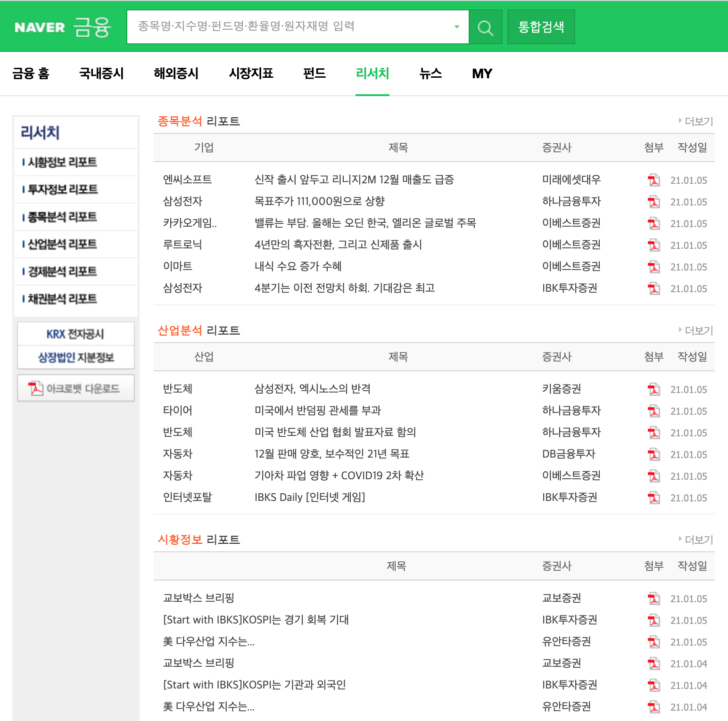Click 미래에셋대우 in the 증권사 column
The height and width of the screenshot is (721, 728).
pyautogui.click(x=571, y=180)
